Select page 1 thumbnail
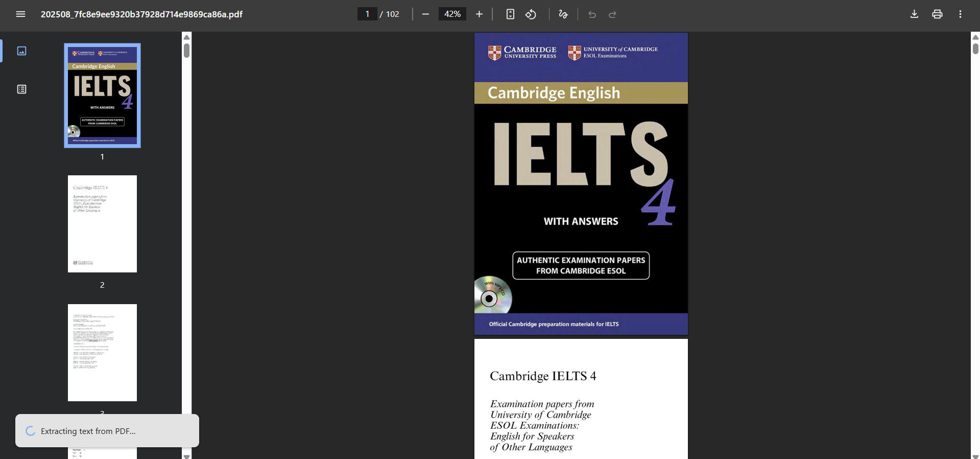 [102, 96]
